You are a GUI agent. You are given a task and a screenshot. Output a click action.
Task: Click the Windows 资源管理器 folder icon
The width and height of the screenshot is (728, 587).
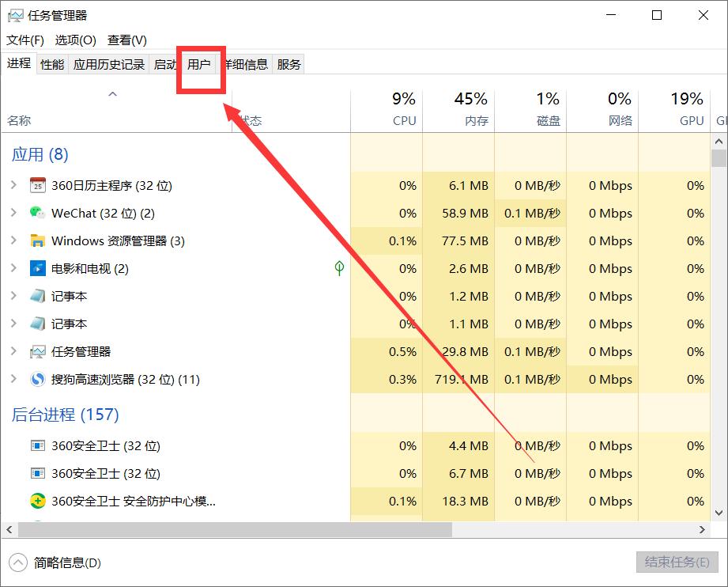coord(36,240)
